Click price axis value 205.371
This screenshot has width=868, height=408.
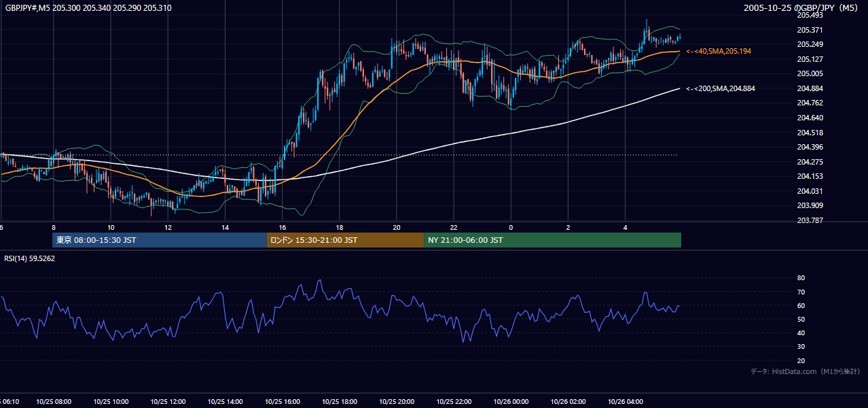point(810,30)
